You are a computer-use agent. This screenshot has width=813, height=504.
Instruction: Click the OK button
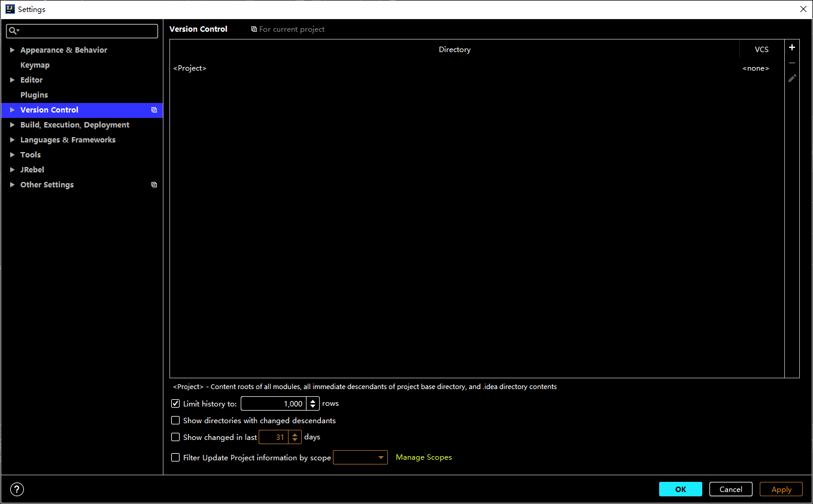(681, 489)
